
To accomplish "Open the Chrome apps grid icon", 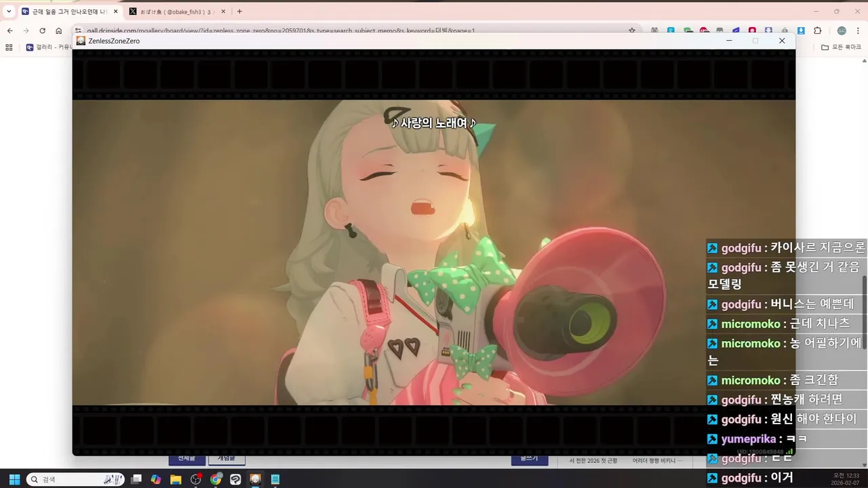I will pyautogui.click(x=9, y=47).
